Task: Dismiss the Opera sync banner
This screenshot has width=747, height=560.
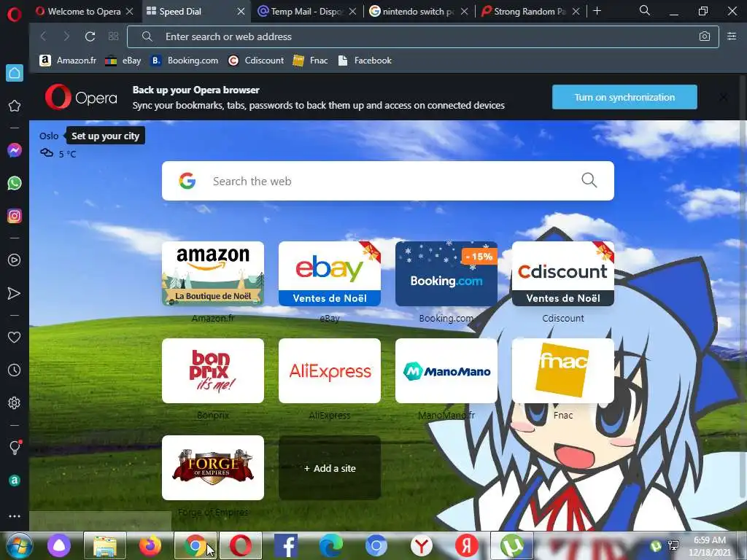Action: point(723,97)
